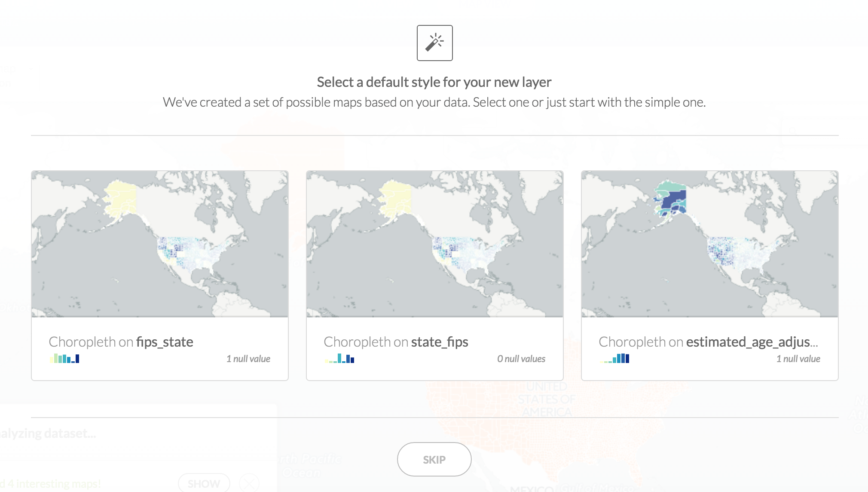Click the histogram under fips_state card
The image size is (868, 492).
click(x=64, y=358)
